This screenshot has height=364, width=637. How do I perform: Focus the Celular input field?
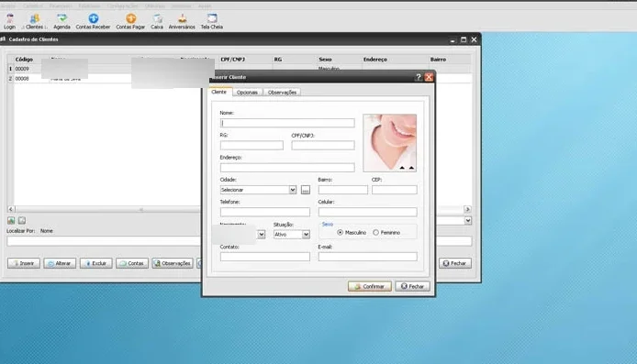[x=368, y=212]
